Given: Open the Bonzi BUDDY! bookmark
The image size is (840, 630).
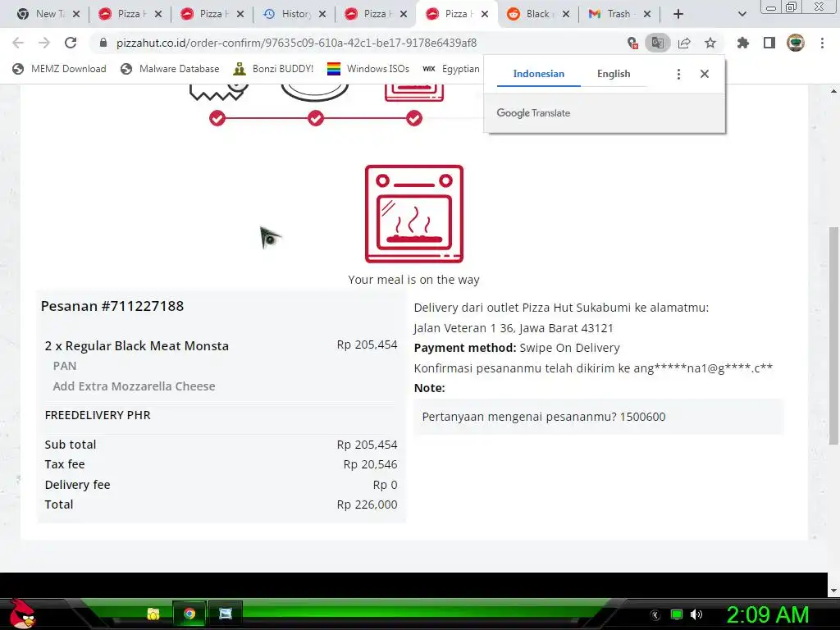Looking at the screenshot, I should point(274,69).
